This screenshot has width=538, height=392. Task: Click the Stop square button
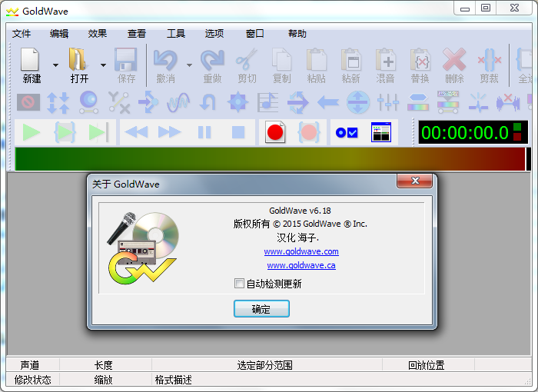[x=238, y=132]
